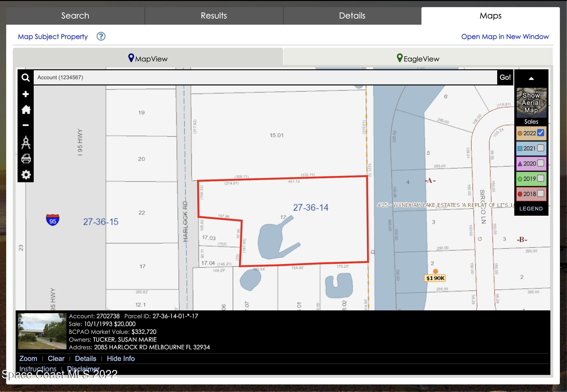Zoom in using the plus icon
567x392 pixels.
[26, 94]
